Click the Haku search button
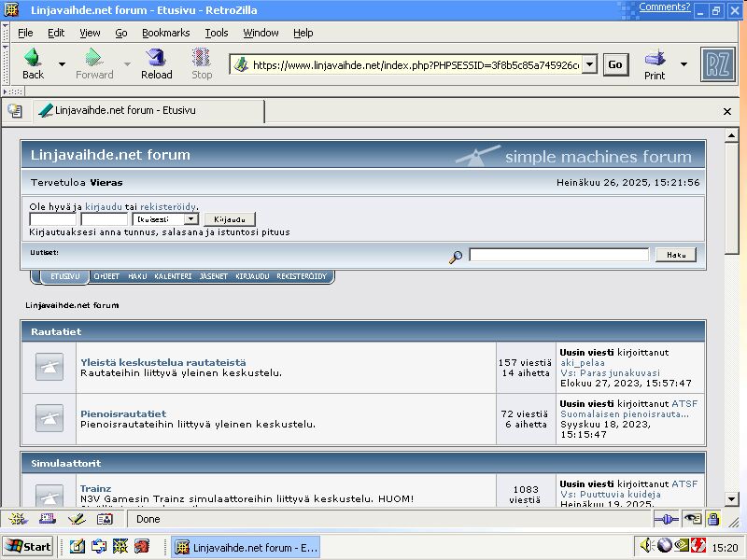The image size is (747, 560). click(675, 255)
